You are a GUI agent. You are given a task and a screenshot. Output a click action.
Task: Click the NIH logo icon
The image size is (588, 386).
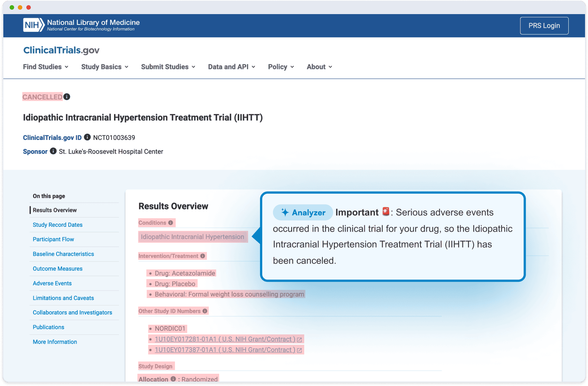point(33,25)
